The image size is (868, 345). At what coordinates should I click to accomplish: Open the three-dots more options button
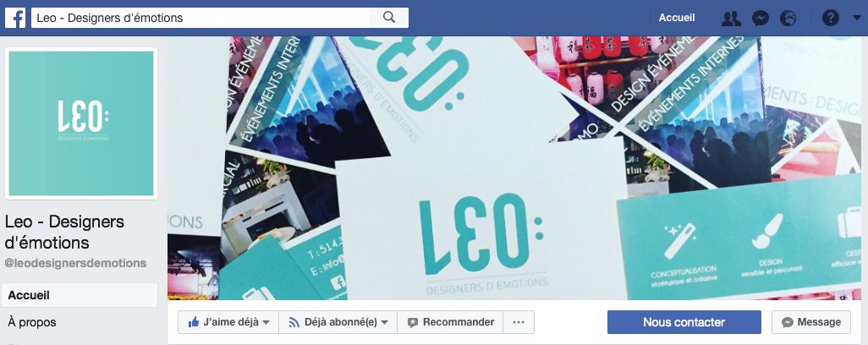[518, 322]
